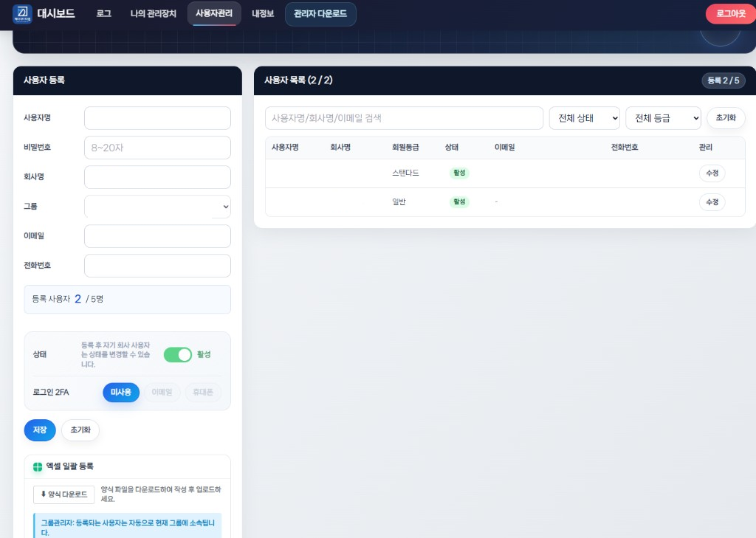This screenshot has height=538, width=756.
Task: Click the blue 저장 button
Action: [40, 430]
